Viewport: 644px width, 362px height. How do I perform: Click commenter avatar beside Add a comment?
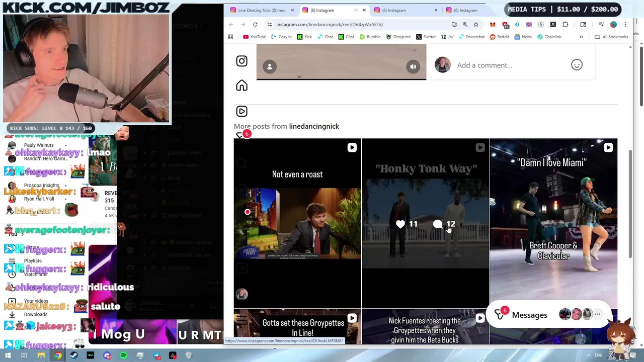(x=443, y=65)
